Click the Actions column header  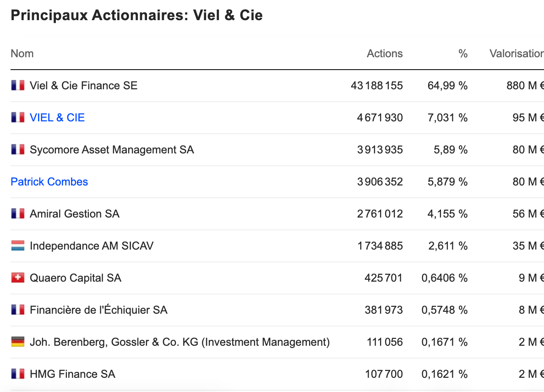tap(385, 54)
